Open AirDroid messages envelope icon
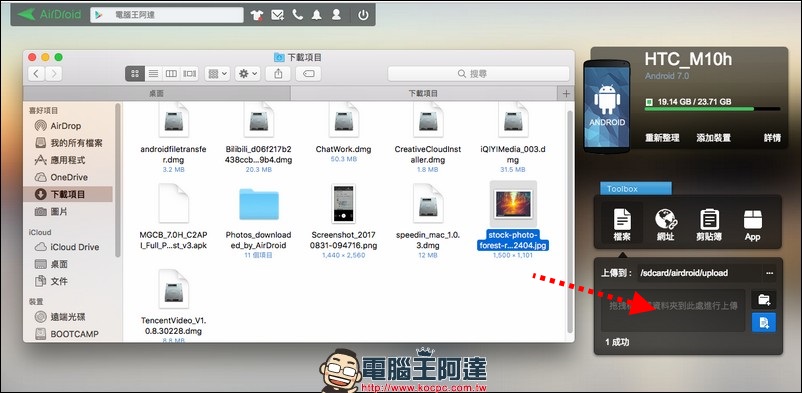Image resolution: width=802 pixels, height=393 pixels. (278, 15)
